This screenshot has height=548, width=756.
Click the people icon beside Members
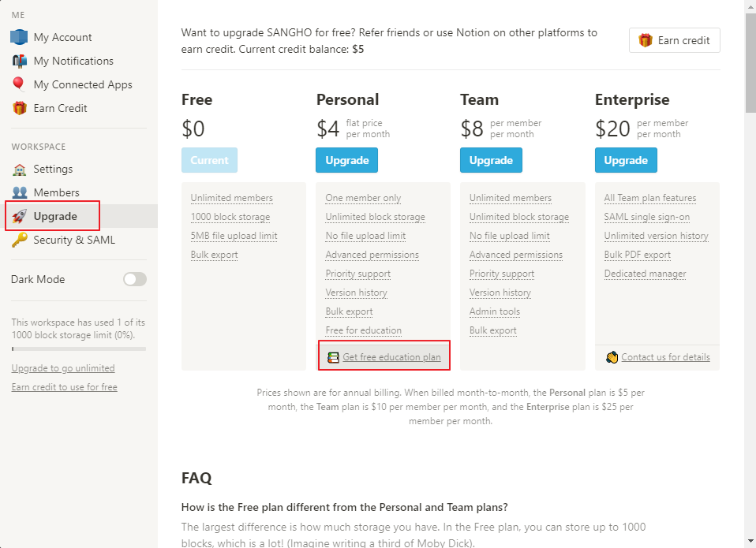[19, 192]
